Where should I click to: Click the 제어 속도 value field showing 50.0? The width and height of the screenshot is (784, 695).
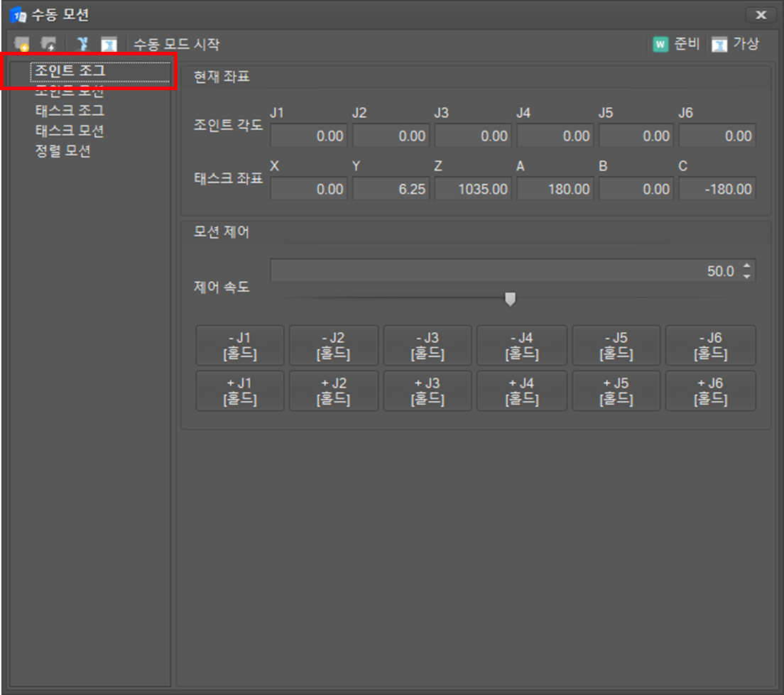[504, 271]
